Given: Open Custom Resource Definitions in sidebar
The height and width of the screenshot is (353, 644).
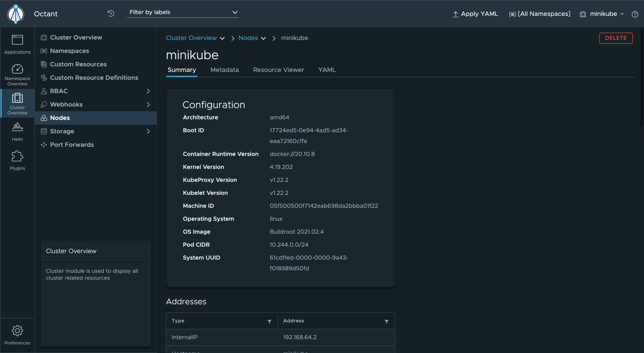Looking at the screenshot, I should pyautogui.click(x=96, y=78).
